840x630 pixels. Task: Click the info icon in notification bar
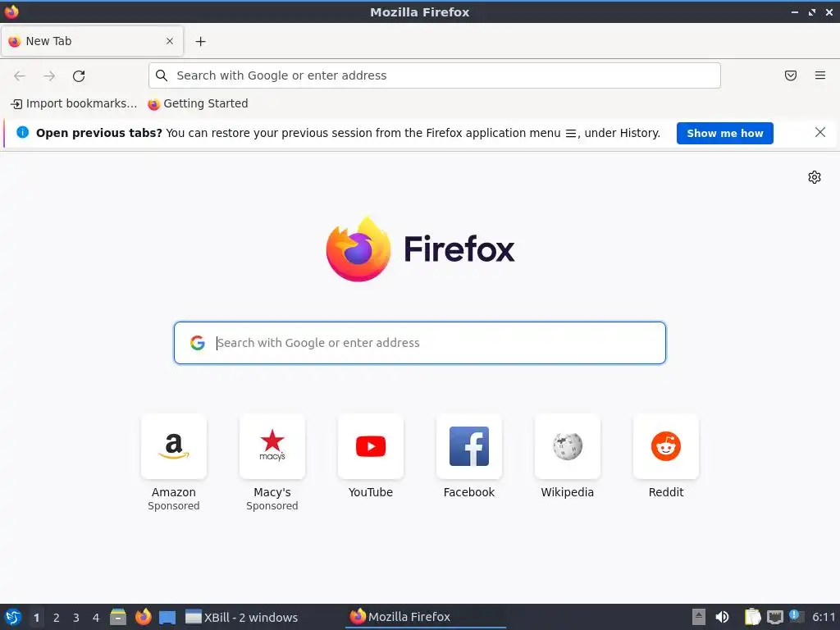pos(22,132)
